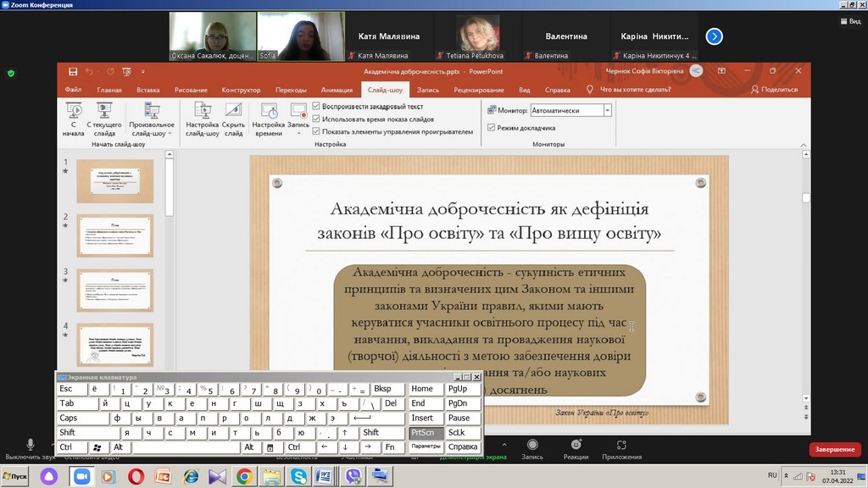Open Google Chrome from the taskbar
The height and width of the screenshot is (488, 868).
tap(243, 476)
